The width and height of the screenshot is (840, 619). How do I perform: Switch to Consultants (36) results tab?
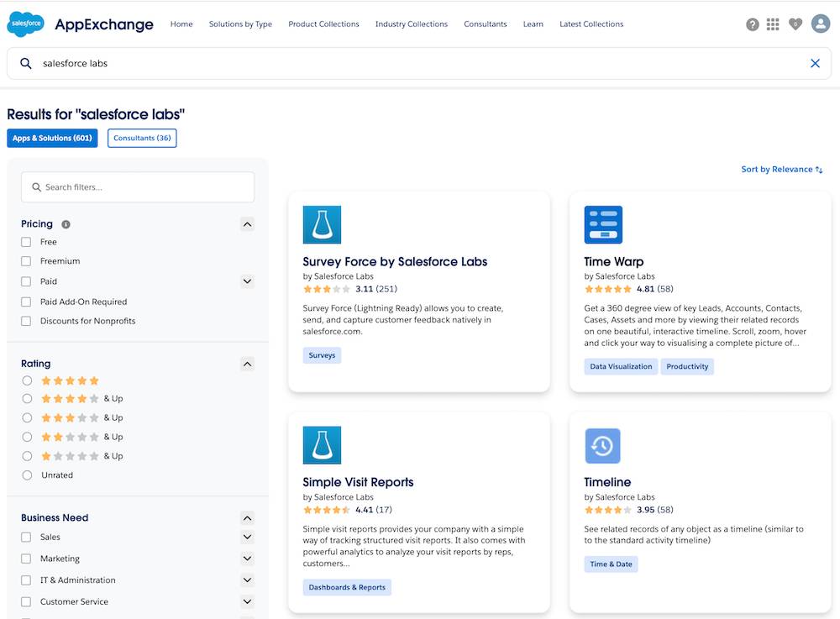point(142,138)
